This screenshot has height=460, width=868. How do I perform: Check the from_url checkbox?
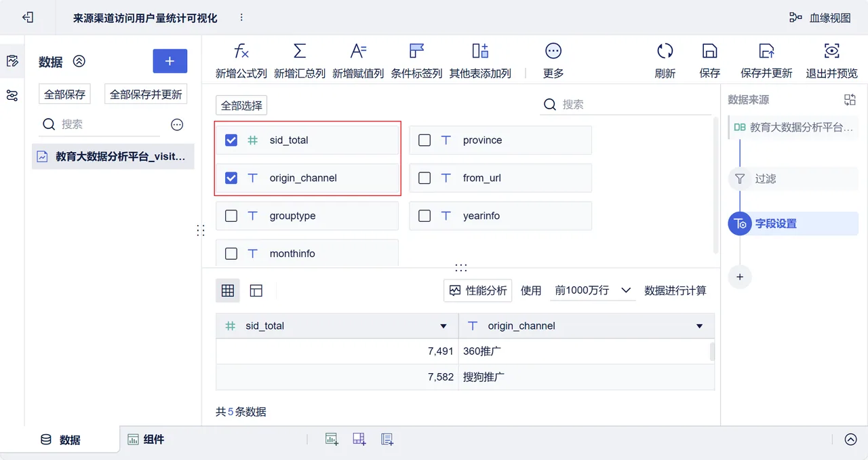point(425,178)
